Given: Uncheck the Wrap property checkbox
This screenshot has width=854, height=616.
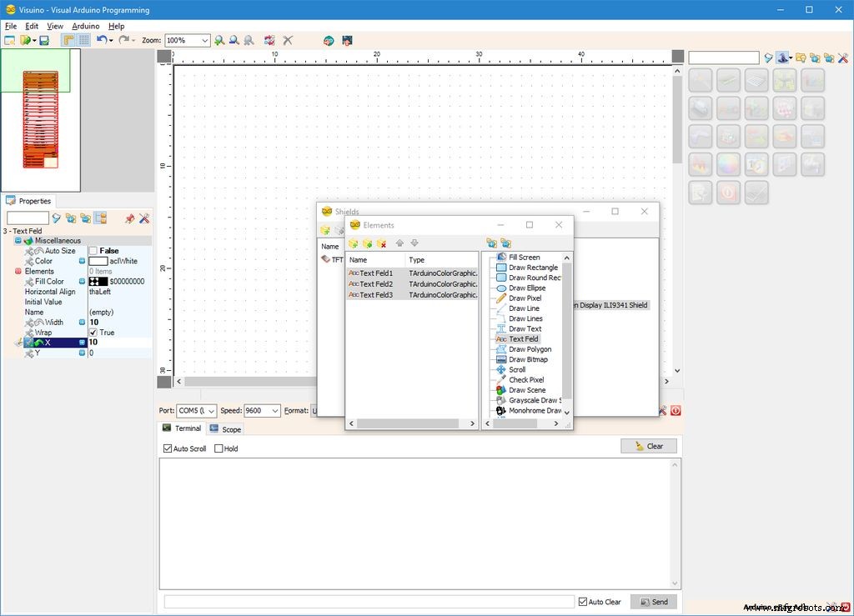Looking at the screenshot, I should 93,333.
